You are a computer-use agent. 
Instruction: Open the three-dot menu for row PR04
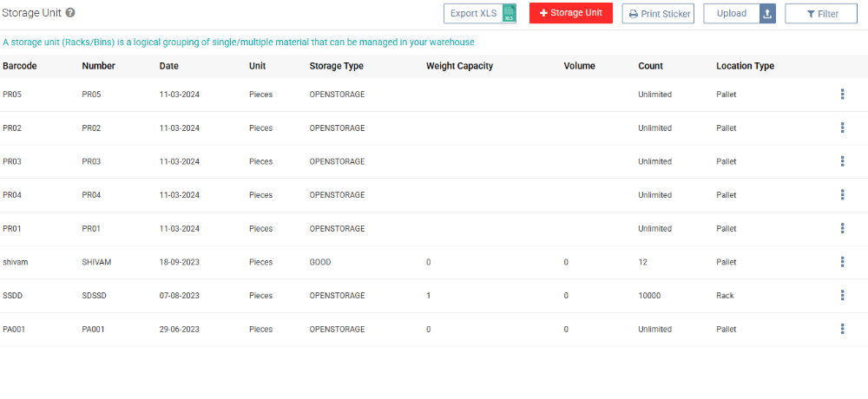842,195
